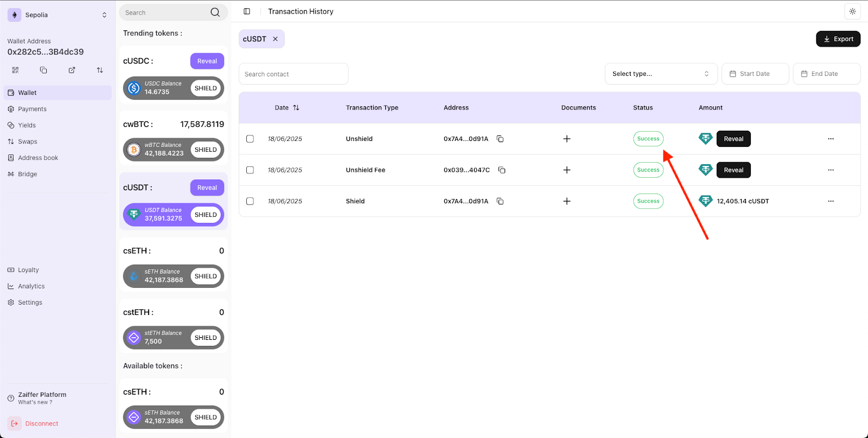Click the cwBTC value 17,587.8119
Screen dimensions: 868x438
pyautogui.click(x=202, y=124)
